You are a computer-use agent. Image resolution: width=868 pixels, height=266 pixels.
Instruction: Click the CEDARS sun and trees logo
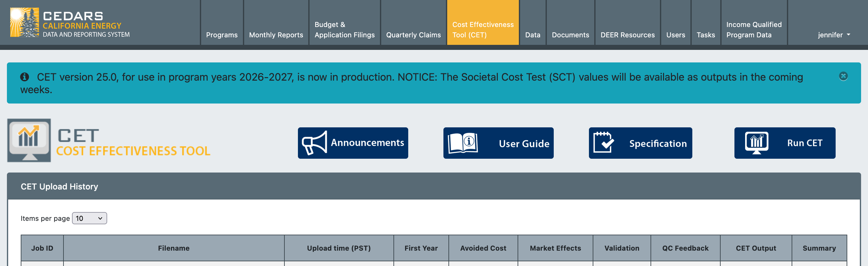coord(25,22)
